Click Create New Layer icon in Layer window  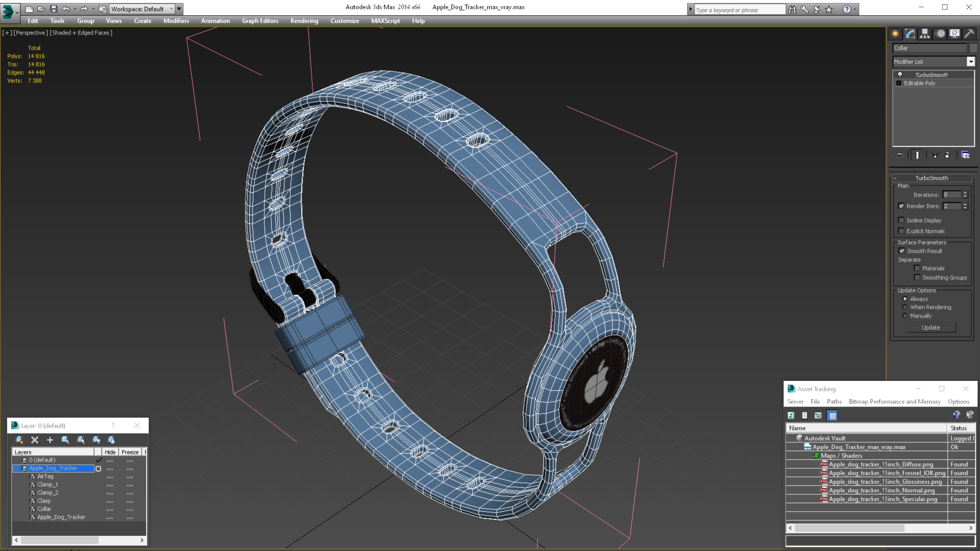[19, 440]
